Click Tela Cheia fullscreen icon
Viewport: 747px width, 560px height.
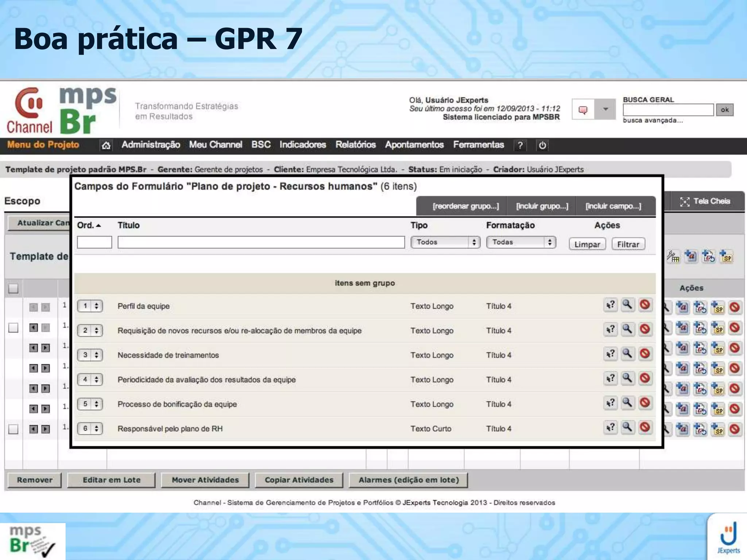[685, 202]
